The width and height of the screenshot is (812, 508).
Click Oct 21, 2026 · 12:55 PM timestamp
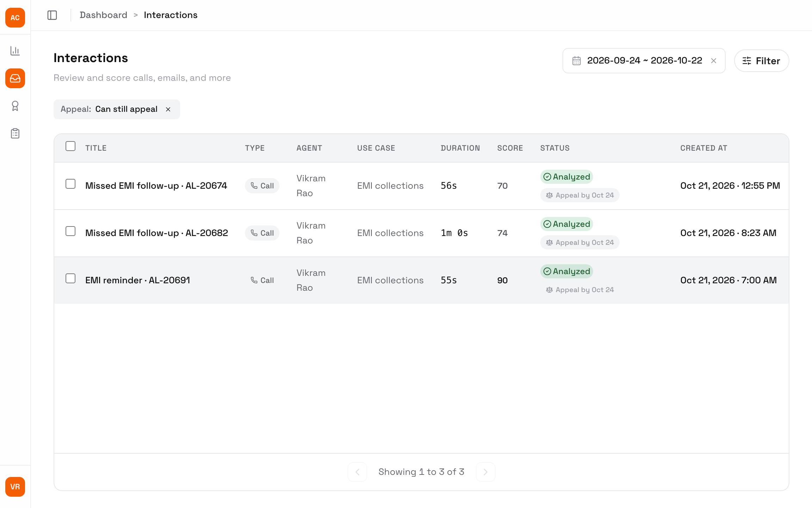(730, 186)
